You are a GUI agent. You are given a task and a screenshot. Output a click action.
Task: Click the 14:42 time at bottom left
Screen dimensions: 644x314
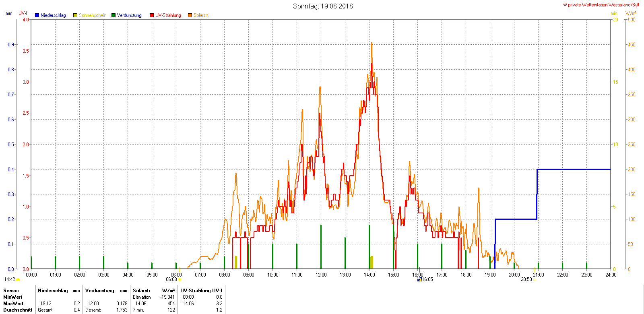pyautogui.click(x=10, y=279)
